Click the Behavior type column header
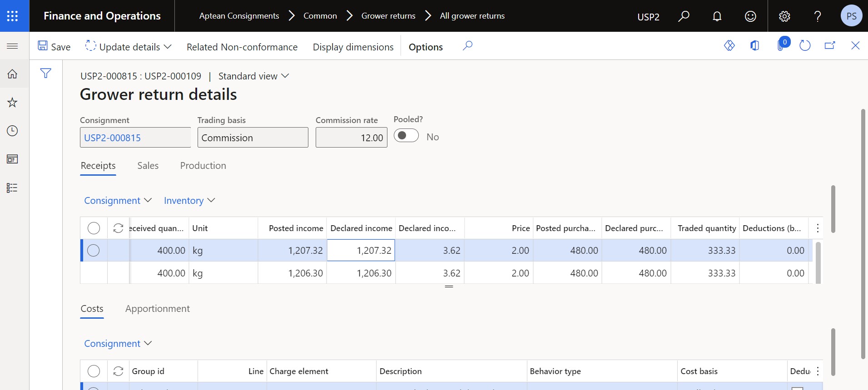The width and height of the screenshot is (868, 390). [x=602, y=371]
